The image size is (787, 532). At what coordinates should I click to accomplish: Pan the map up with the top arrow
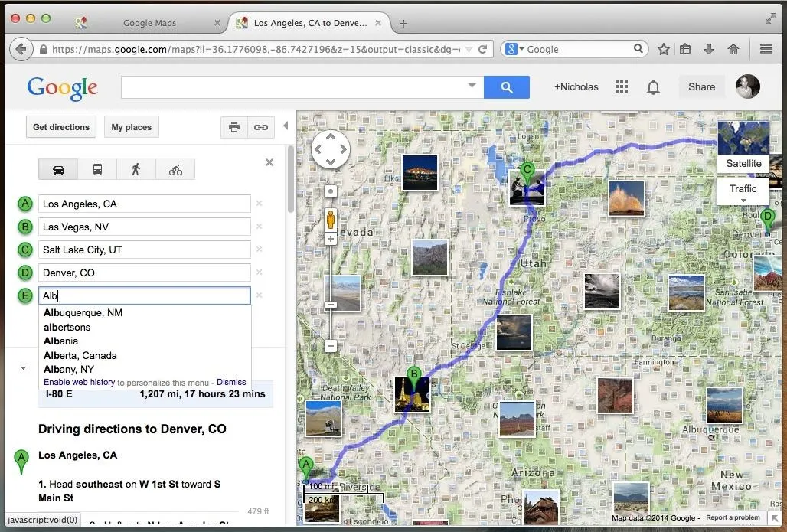pos(330,136)
